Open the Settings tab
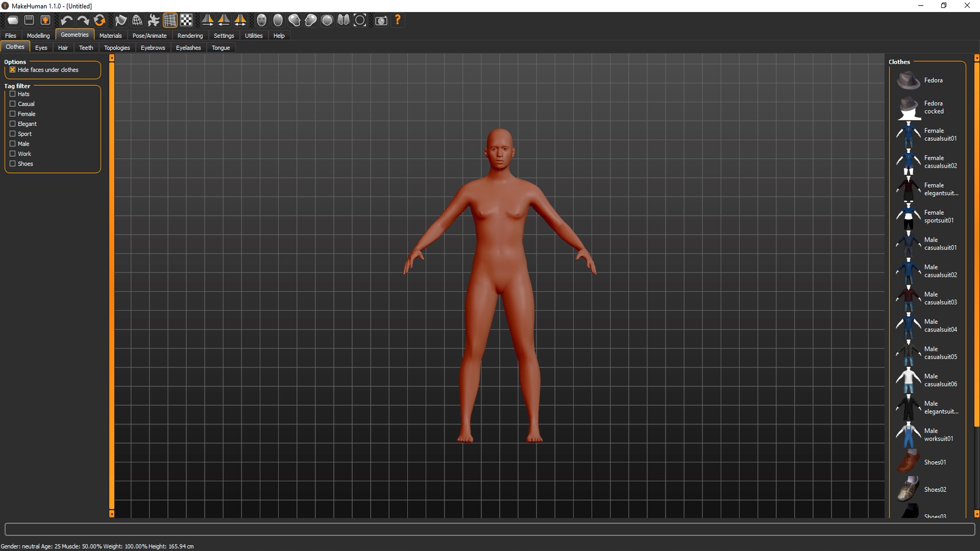Screen dimensions: 980x551 (x=224, y=36)
